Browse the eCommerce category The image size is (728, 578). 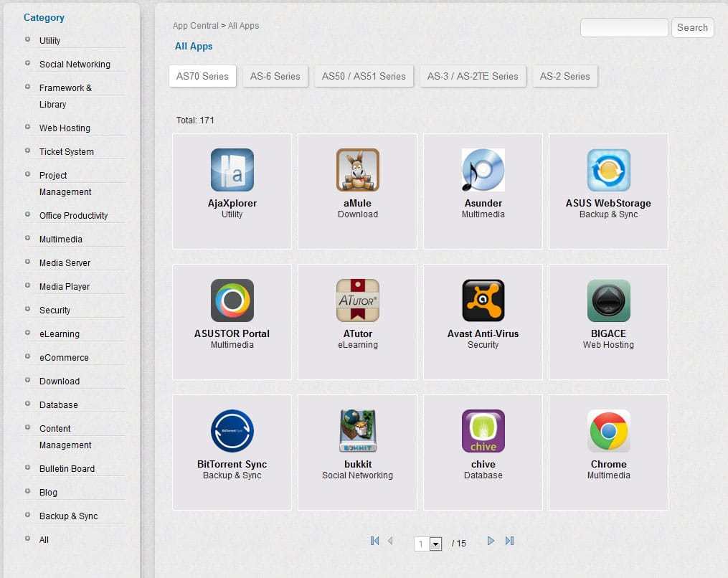[64, 357]
